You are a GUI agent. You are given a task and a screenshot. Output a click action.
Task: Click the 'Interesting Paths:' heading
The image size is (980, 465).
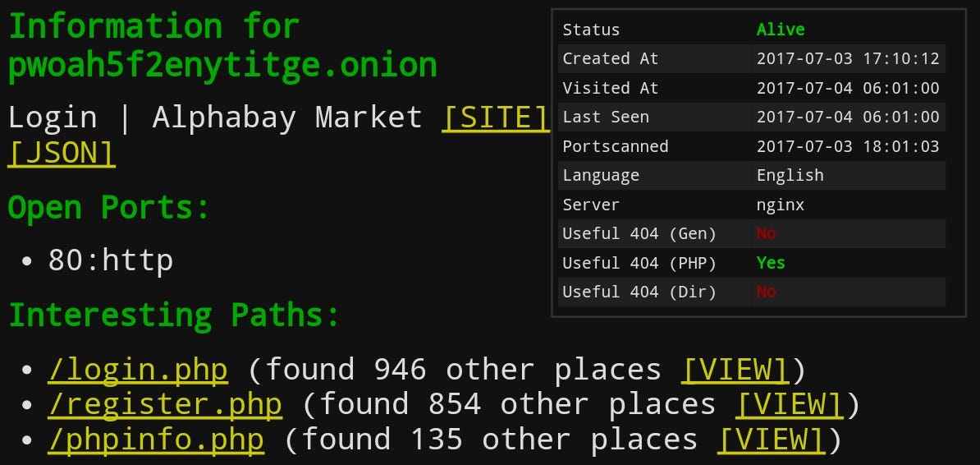click(x=173, y=314)
